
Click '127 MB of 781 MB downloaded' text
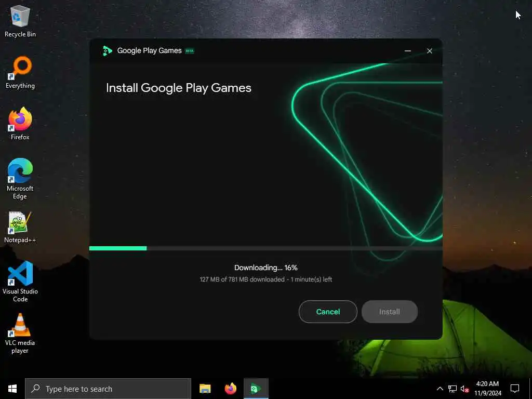pyautogui.click(x=242, y=280)
